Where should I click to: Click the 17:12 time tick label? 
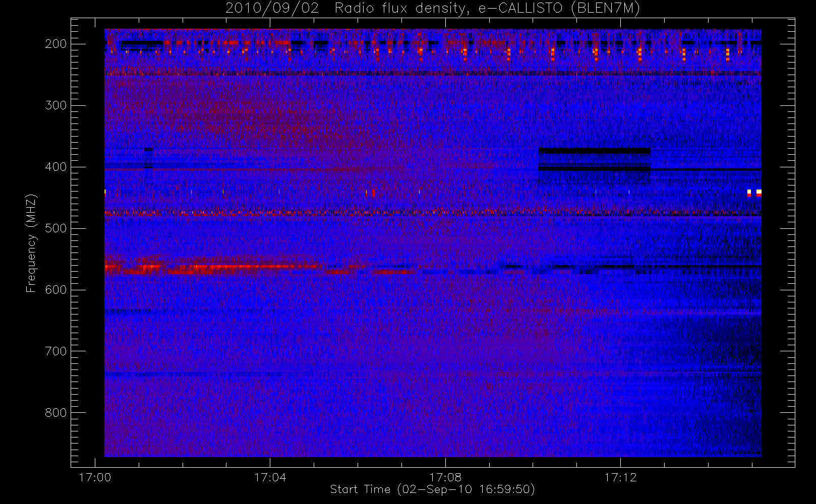[x=620, y=477]
